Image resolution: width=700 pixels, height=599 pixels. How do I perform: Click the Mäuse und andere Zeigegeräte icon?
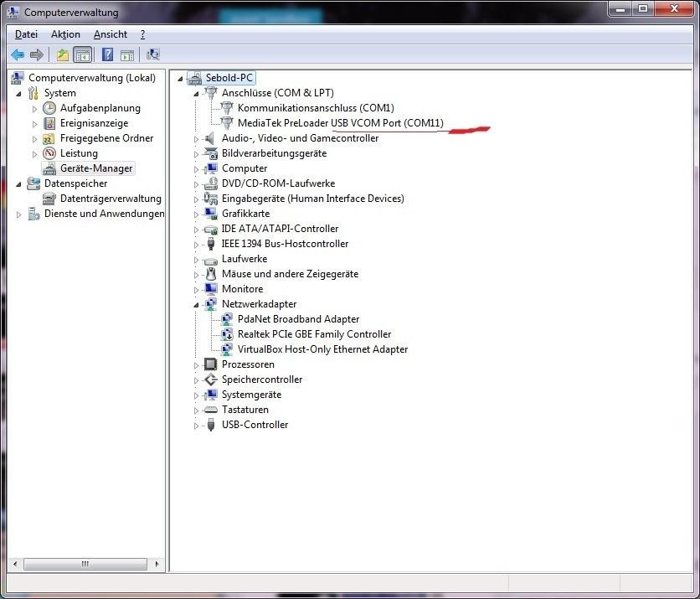(211, 274)
